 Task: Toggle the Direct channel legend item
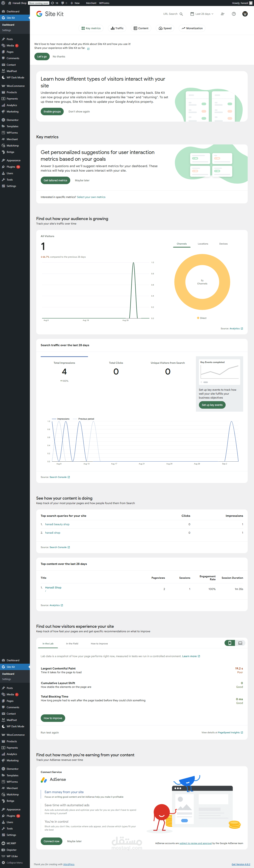(x=202, y=318)
